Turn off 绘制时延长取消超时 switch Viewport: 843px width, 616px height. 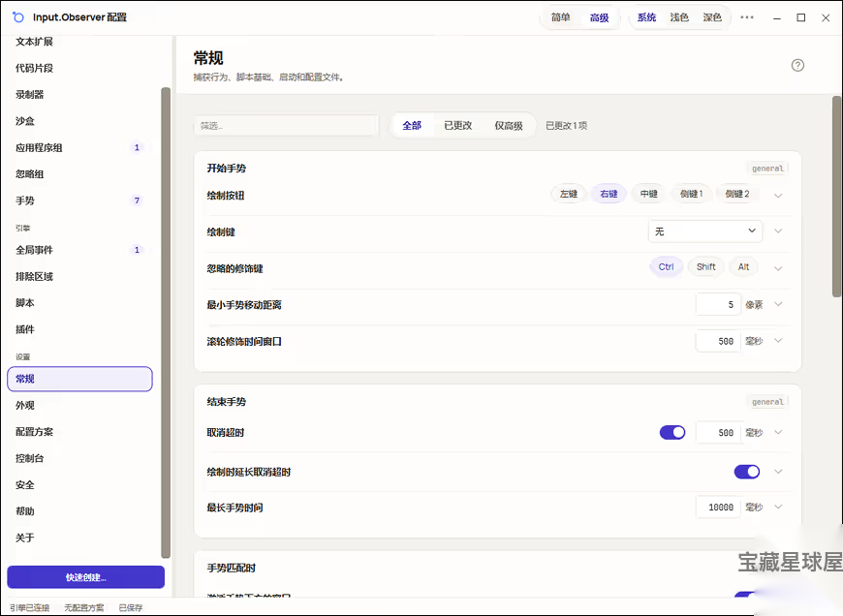[747, 472]
